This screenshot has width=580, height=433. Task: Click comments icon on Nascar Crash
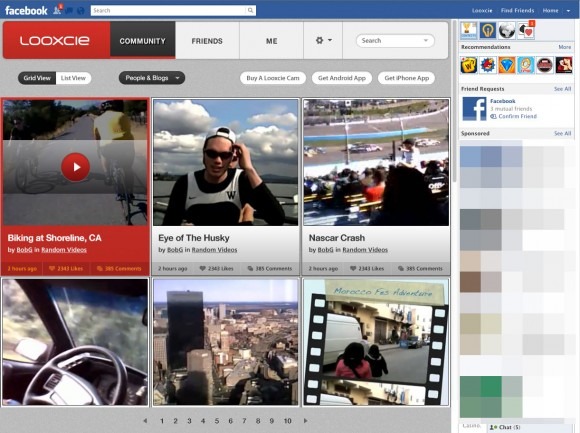point(401,268)
